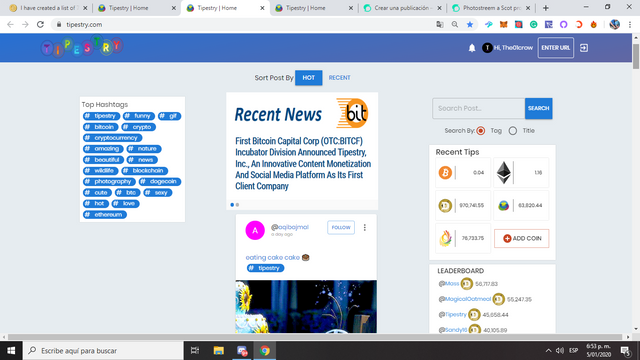Image resolution: width=640 pixels, height=360 pixels.
Task: Click the ADD COIN button
Action: pos(522,238)
